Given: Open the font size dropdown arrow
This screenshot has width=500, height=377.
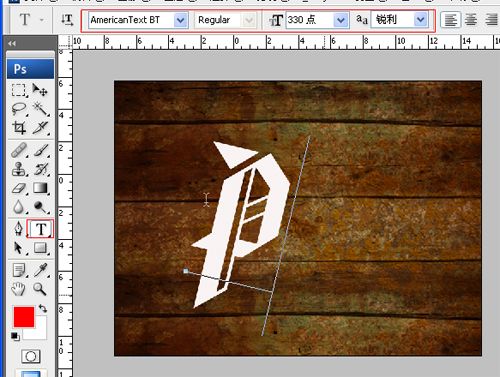Looking at the screenshot, I should [x=341, y=20].
